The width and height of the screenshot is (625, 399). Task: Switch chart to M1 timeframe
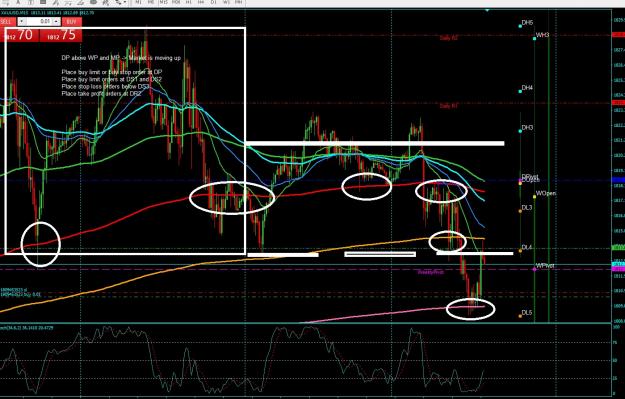(x=138, y=2)
